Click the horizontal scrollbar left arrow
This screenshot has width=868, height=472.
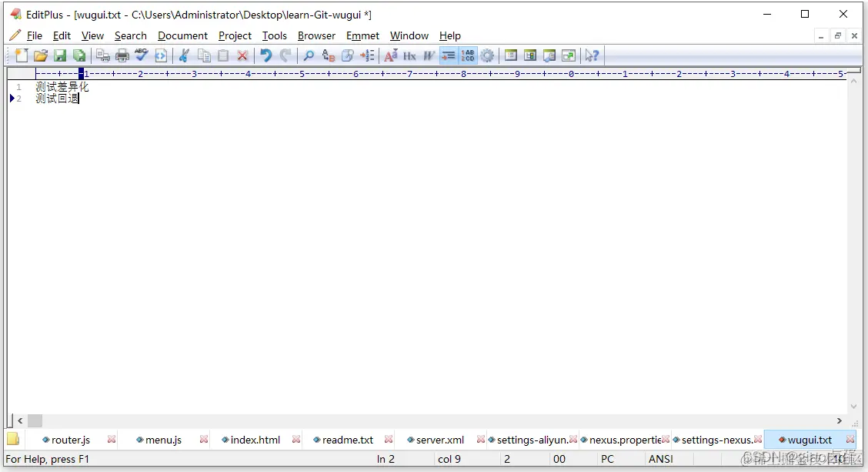(20, 421)
